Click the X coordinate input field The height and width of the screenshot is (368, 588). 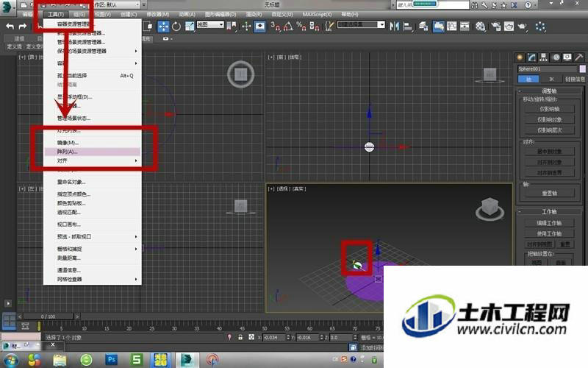(273, 338)
